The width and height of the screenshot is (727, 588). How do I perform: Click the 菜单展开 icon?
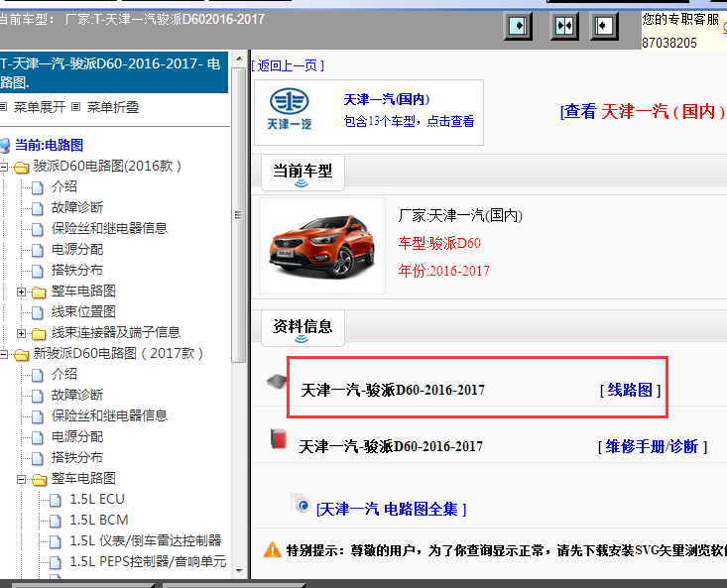coord(3,107)
